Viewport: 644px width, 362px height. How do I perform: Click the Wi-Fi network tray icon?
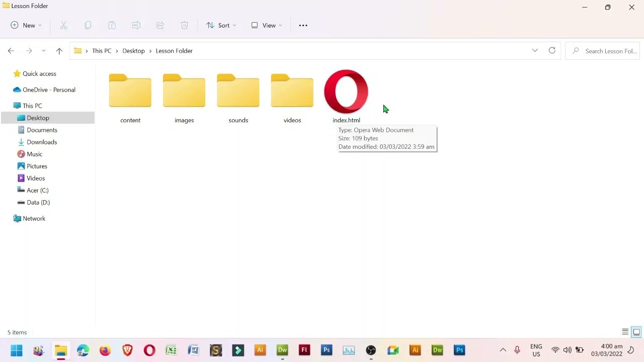tap(555, 350)
